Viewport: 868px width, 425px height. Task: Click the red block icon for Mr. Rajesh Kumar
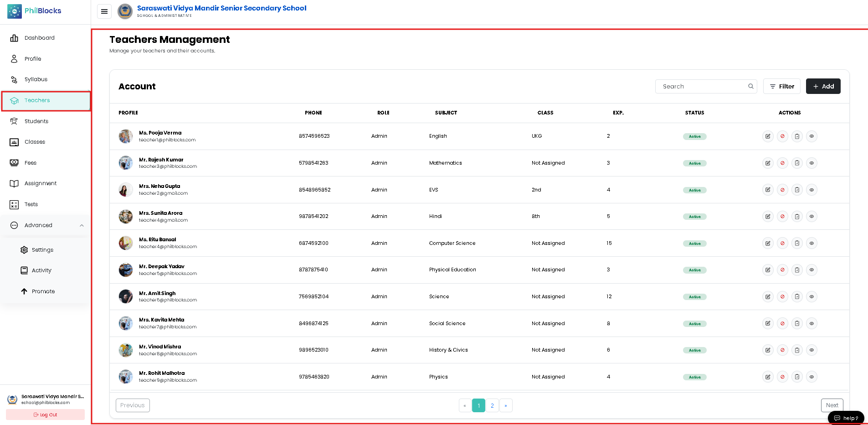coord(782,163)
